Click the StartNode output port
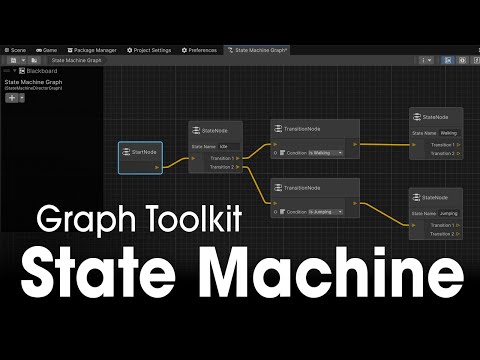 [x=157, y=167]
